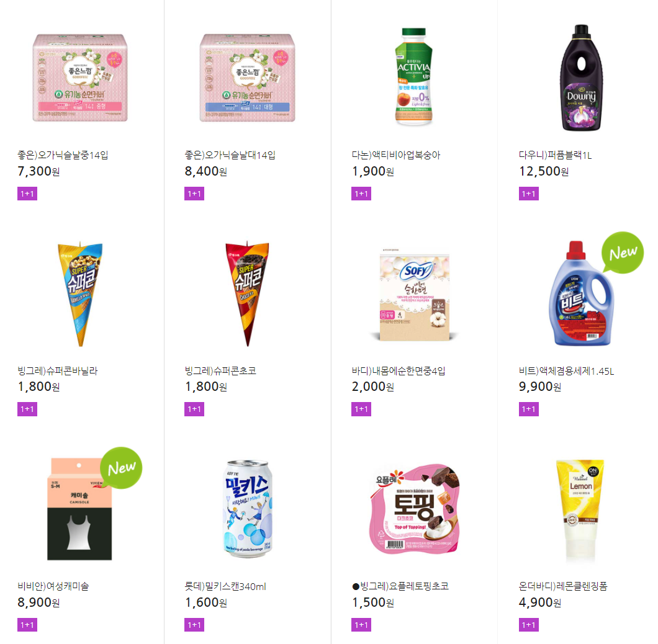Open the 다우니)퍼퓸블랙1L product title

tap(555, 155)
